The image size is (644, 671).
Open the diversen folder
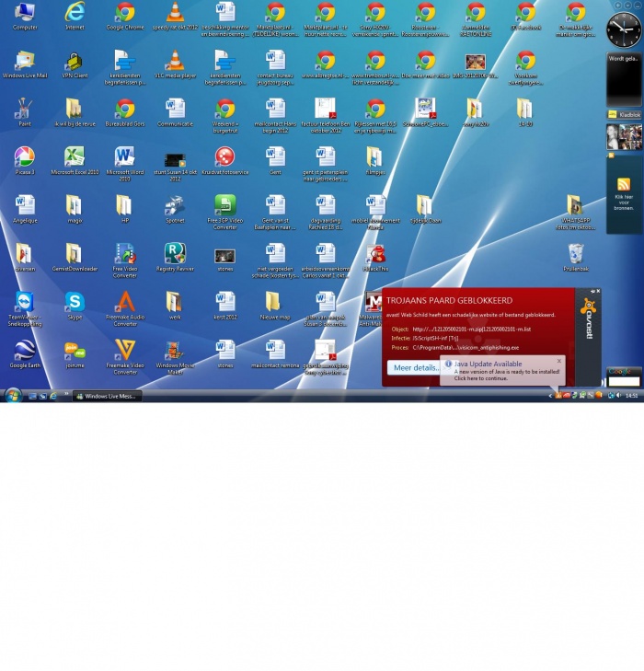(25, 258)
